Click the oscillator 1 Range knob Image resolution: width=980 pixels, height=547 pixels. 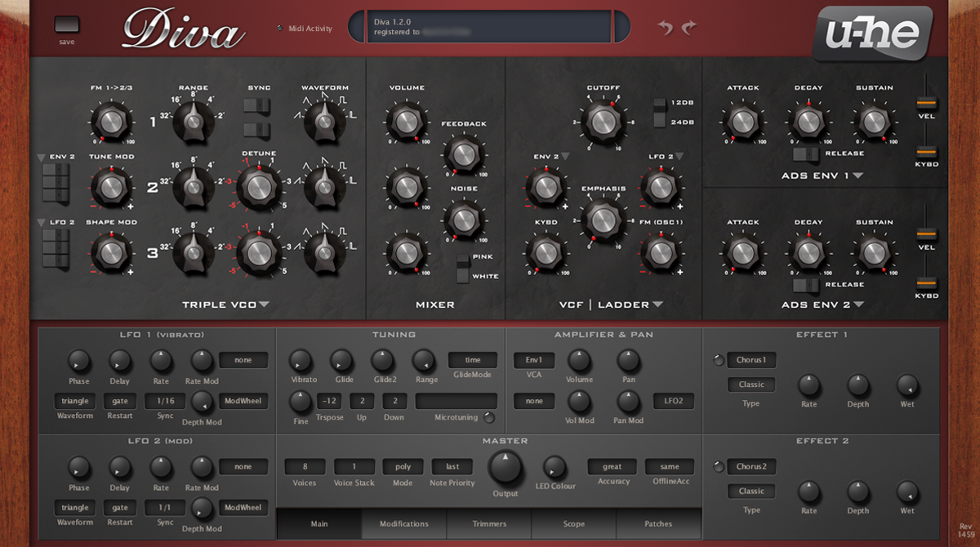pyautogui.click(x=193, y=122)
